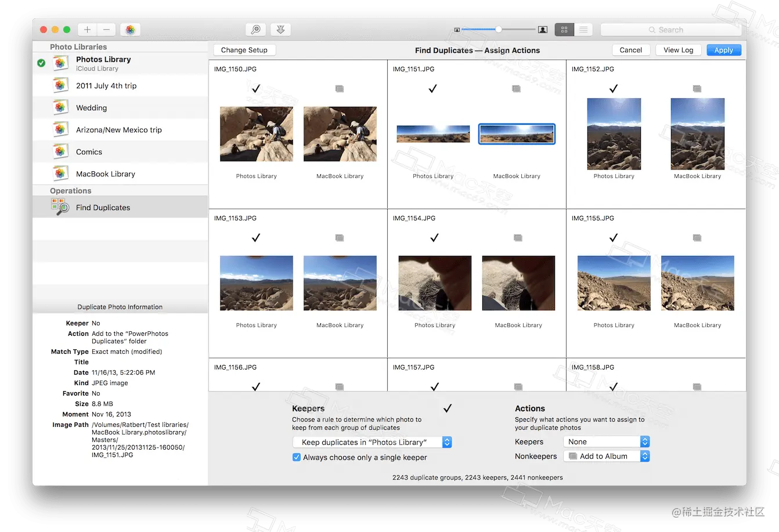Uncheck Always choose only a single keeper
The height and width of the screenshot is (532, 779).
click(x=297, y=457)
